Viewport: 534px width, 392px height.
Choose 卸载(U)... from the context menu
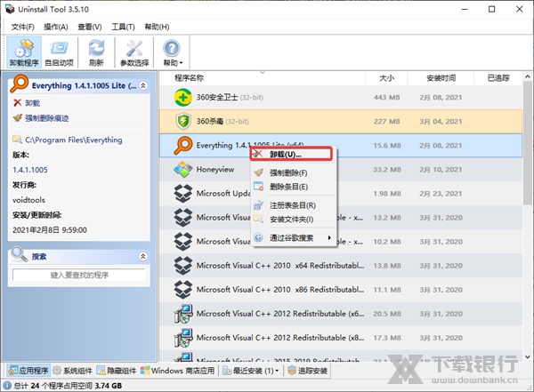coord(287,155)
